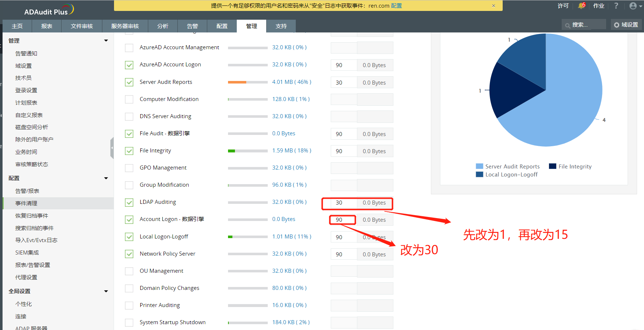Uncheck the LDAP Auditing checkbox
The image size is (644, 330).
tap(129, 202)
